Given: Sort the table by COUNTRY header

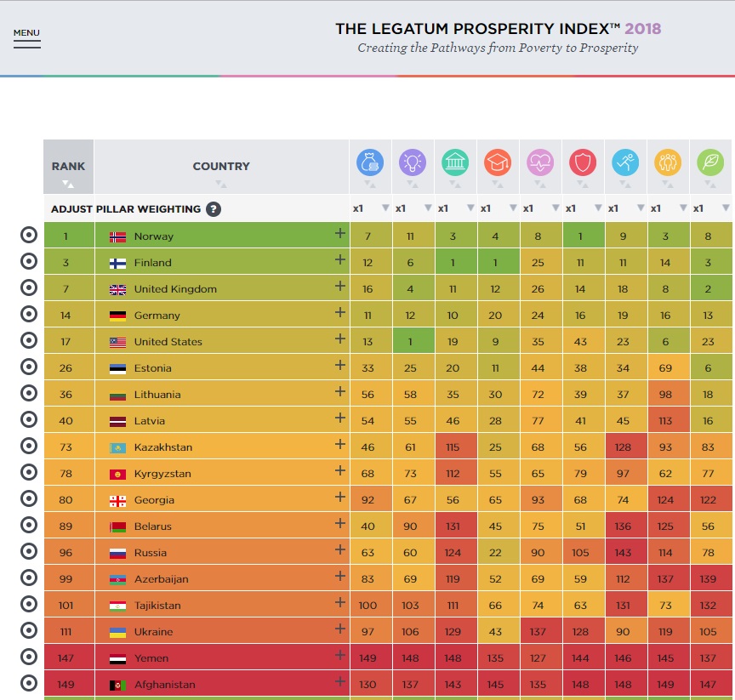Looking at the screenshot, I should pos(221,167).
